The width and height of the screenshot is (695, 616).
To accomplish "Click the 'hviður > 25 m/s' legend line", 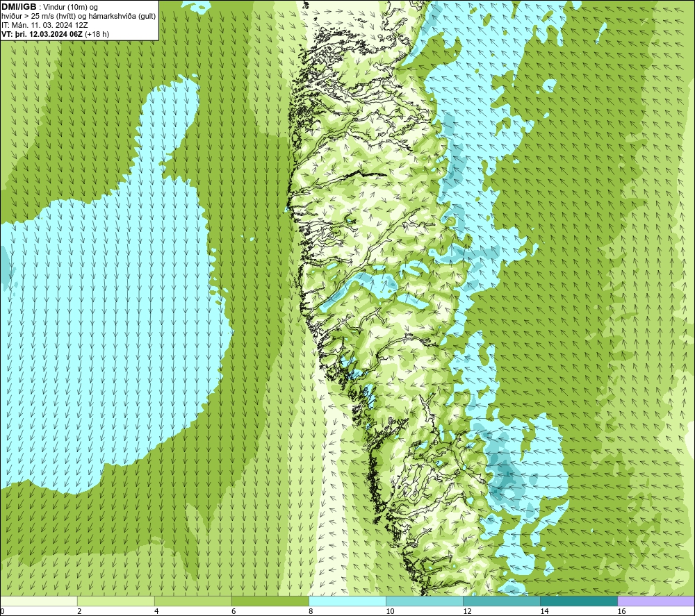I will tap(79, 16).
